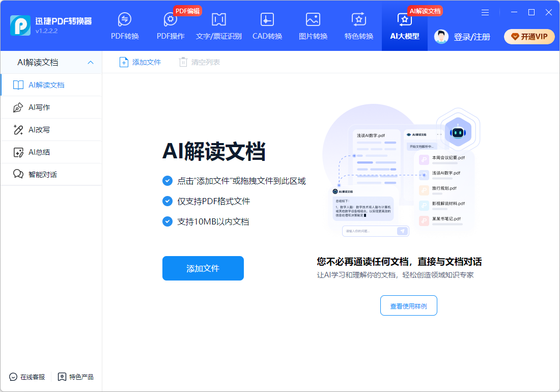Open the hamburger menu icon
560x392 pixels.
coord(485,13)
